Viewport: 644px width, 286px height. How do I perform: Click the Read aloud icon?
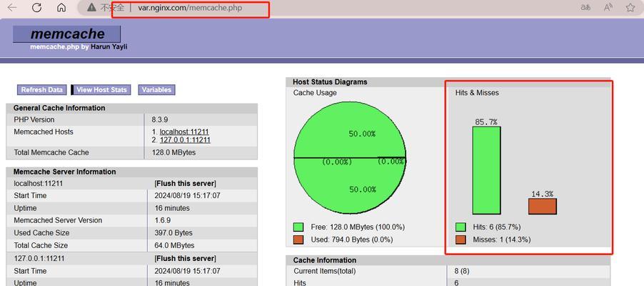coord(608,7)
